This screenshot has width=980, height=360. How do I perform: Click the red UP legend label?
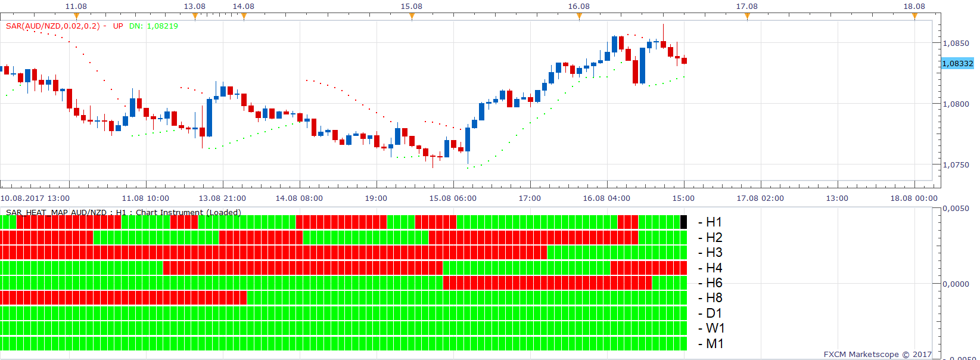click(x=118, y=26)
